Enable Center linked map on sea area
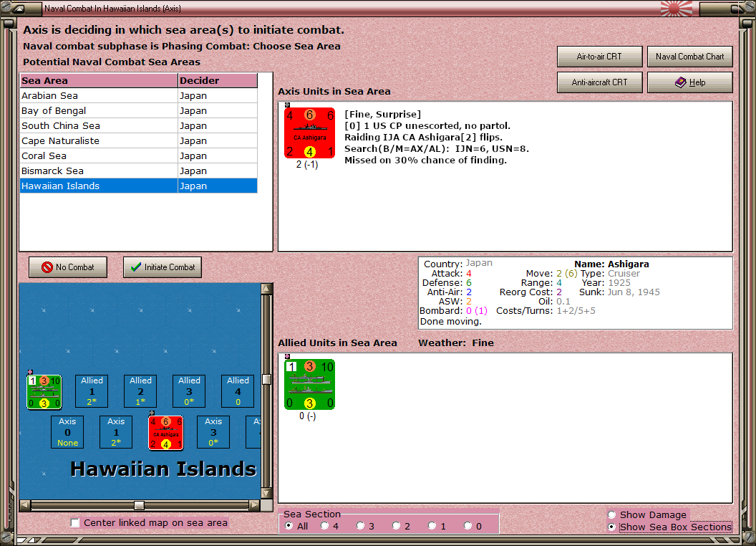The width and height of the screenshot is (756, 546). 74,523
